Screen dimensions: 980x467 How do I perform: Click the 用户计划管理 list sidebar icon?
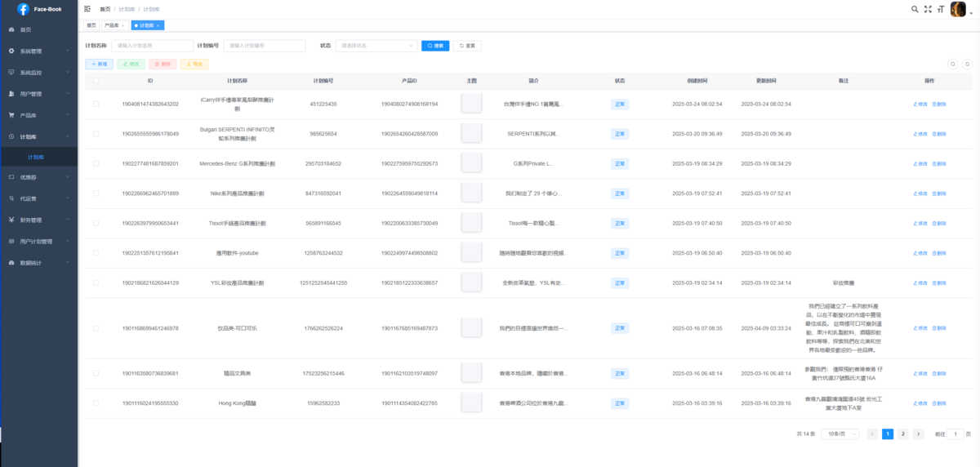pyautogui.click(x=11, y=241)
